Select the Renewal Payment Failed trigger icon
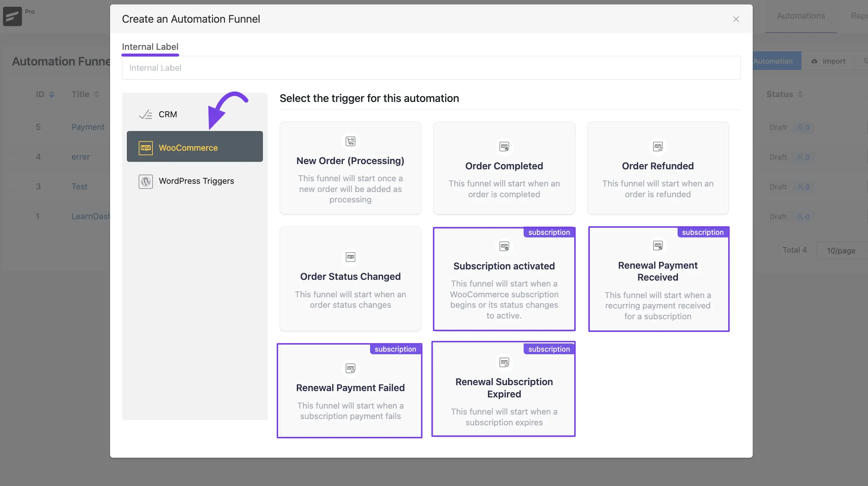 (x=351, y=368)
